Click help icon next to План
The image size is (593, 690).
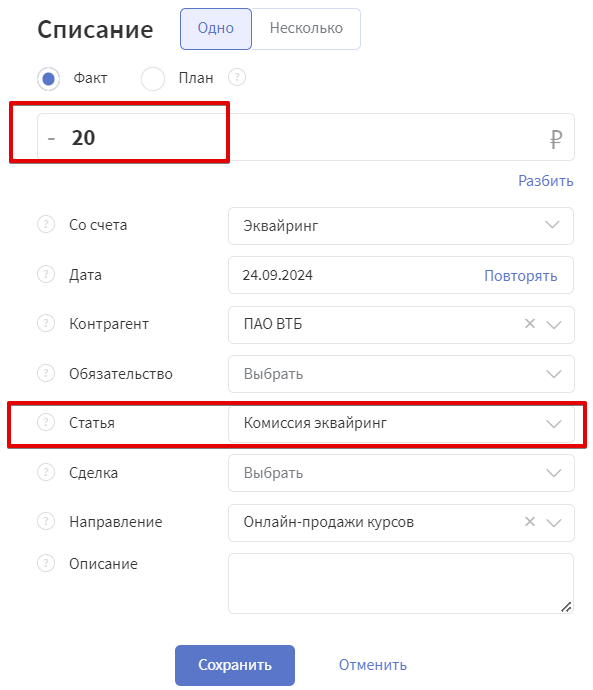click(x=237, y=77)
